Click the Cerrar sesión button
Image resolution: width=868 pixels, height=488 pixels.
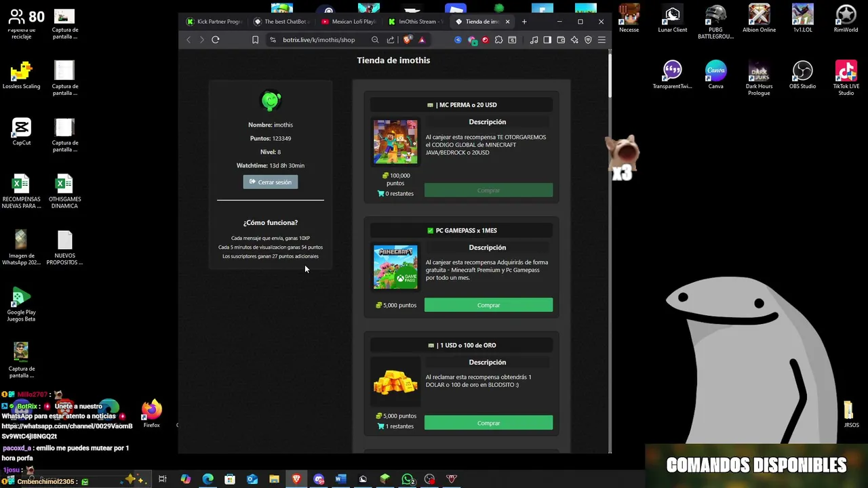pyautogui.click(x=271, y=182)
